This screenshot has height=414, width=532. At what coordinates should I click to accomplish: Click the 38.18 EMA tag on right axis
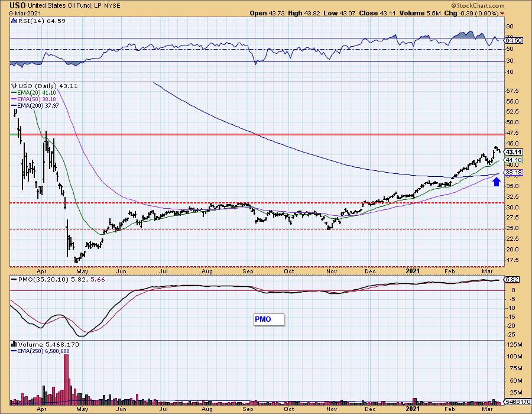pos(514,173)
